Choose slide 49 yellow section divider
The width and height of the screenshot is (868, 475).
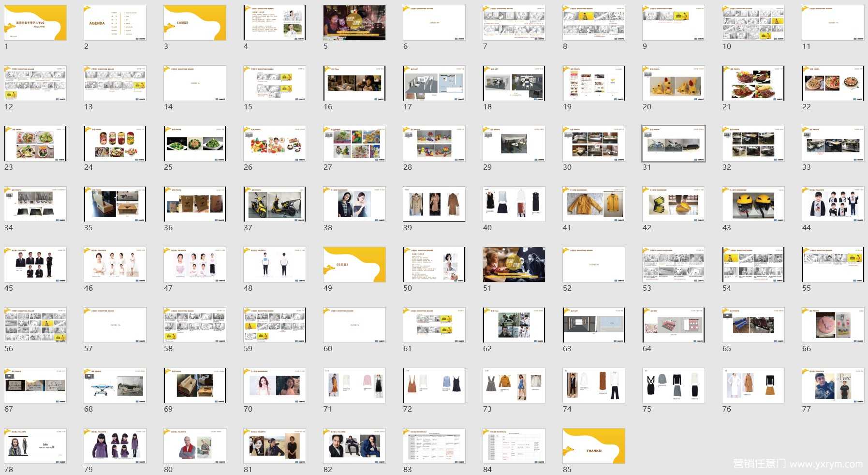pyautogui.click(x=354, y=265)
